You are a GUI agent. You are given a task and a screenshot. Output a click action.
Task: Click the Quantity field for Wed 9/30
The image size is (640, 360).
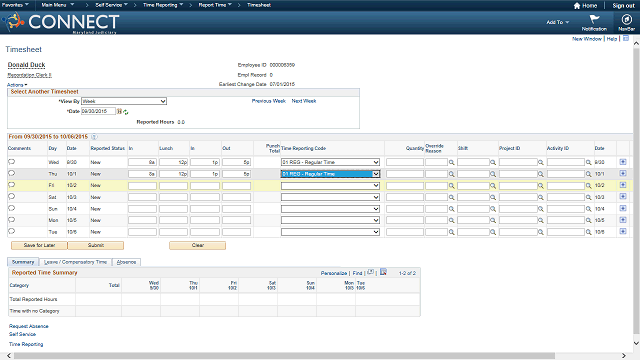coord(405,162)
